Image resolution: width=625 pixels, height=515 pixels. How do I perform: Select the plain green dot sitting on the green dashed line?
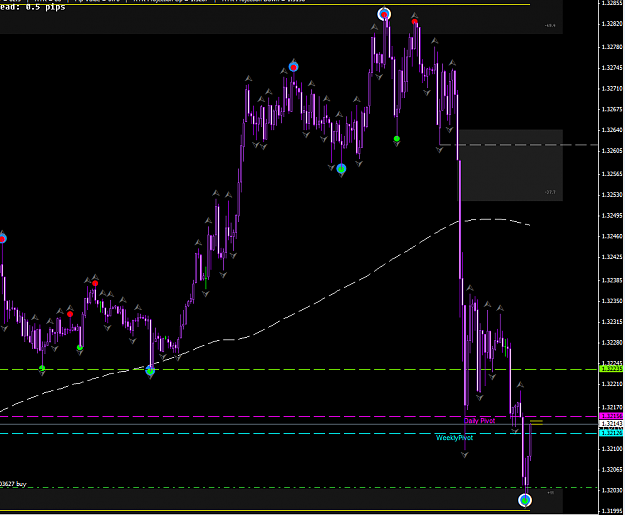coord(42,368)
